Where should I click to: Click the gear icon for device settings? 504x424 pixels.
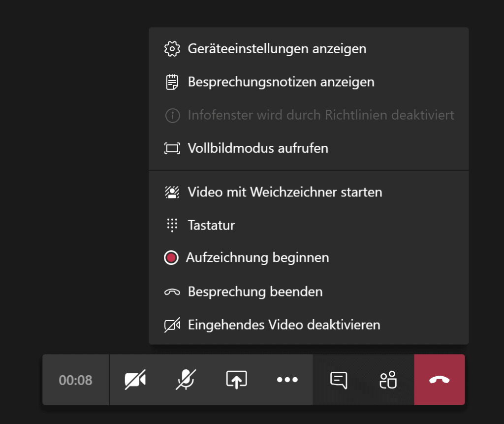pyautogui.click(x=172, y=49)
